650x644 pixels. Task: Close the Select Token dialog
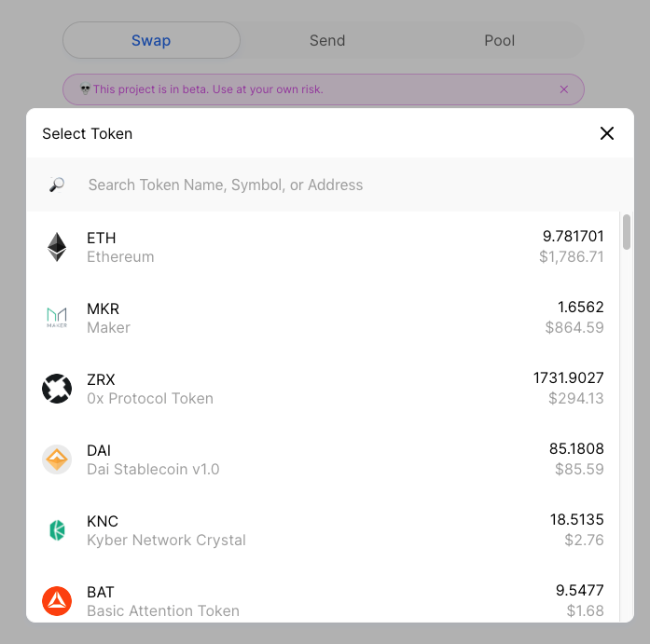[607, 133]
